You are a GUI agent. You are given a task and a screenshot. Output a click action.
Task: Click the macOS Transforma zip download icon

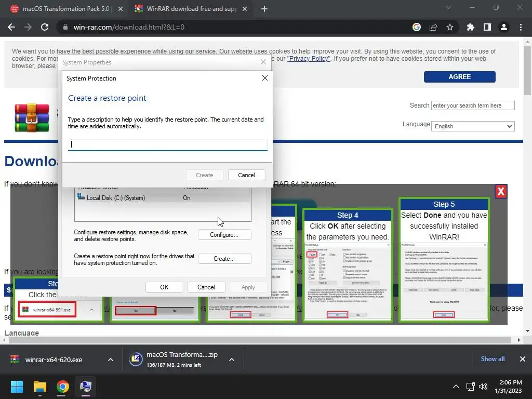coord(136,360)
